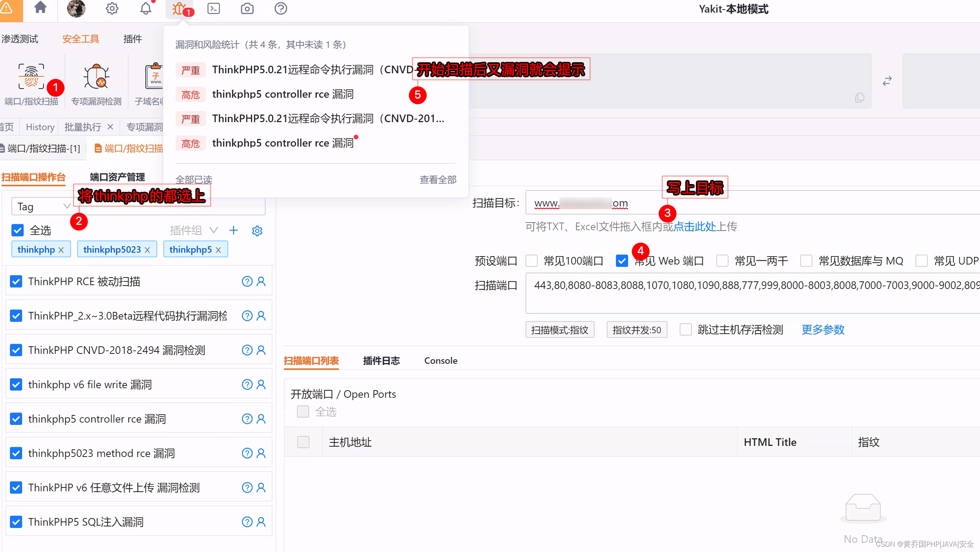Show help for ThinkPHP_2.x~3.0Beta plugin

click(247, 316)
